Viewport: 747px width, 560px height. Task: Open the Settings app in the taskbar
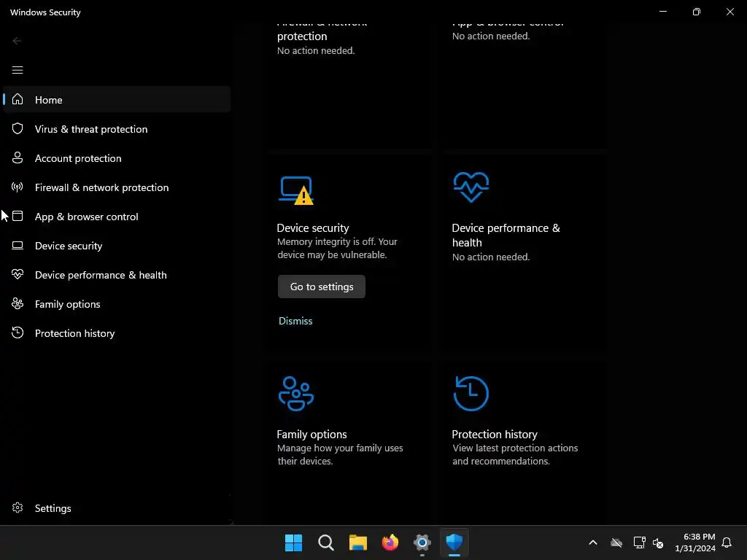point(422,542)
